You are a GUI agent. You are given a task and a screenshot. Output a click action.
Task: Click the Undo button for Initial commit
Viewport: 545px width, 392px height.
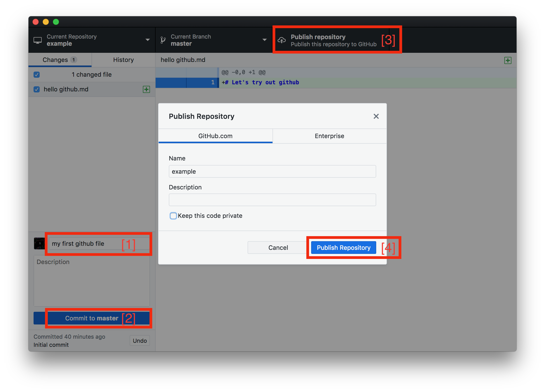tap(140, 341)
